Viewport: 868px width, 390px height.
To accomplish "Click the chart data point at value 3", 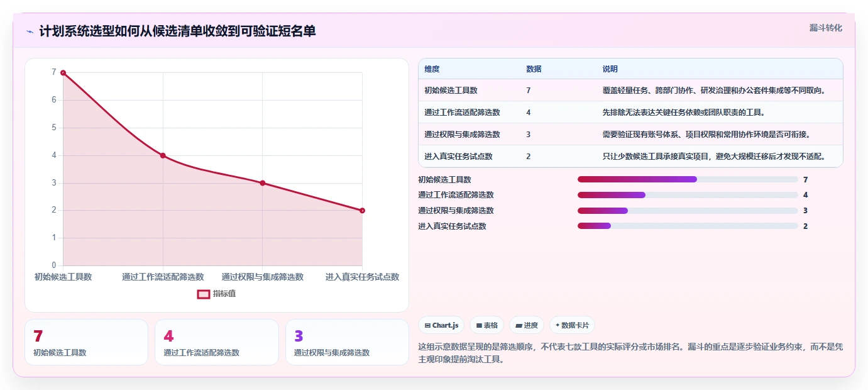I will (262, 183).
